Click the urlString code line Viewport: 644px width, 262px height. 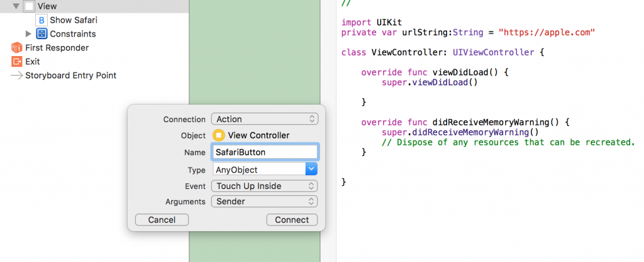(x=468, y=32)
